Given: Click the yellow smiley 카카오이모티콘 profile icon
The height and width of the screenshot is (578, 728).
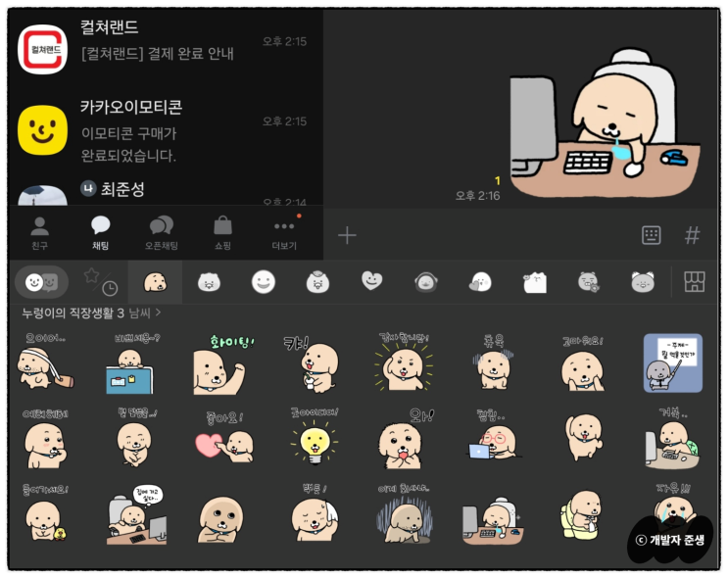Looking at the screenshot, I should click(x=42, y=130).
